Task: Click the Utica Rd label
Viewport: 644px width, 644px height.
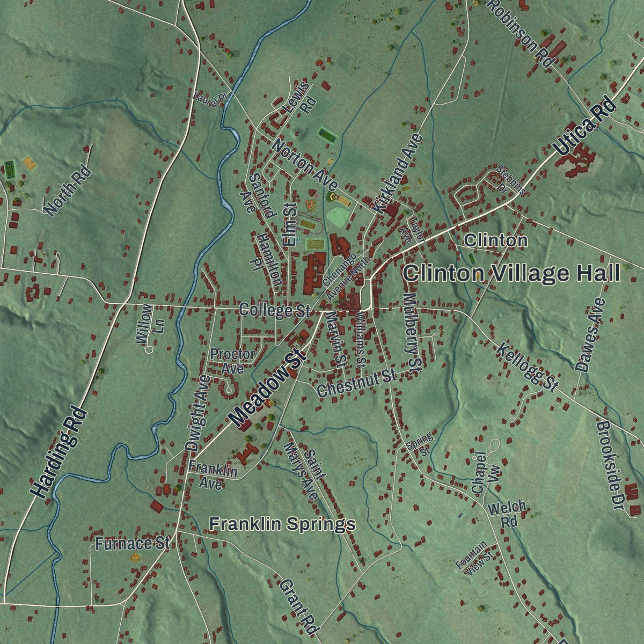Action: (x=585, y=127)
